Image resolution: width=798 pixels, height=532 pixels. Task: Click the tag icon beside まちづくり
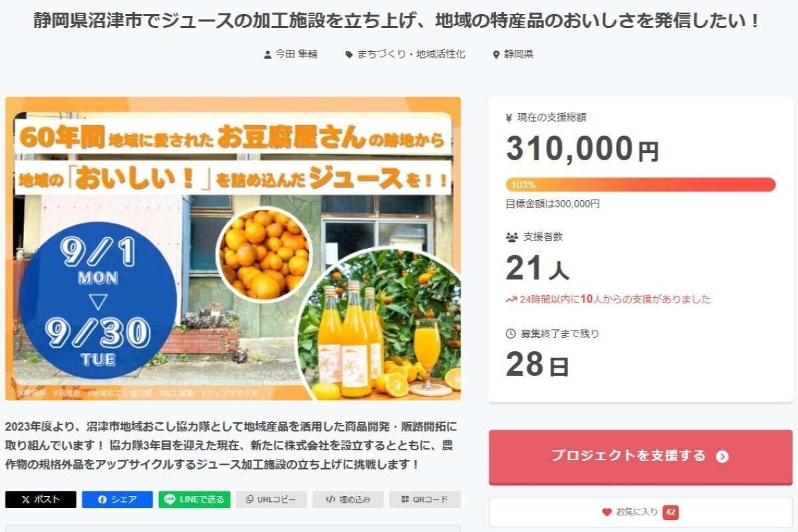[348, 55]
